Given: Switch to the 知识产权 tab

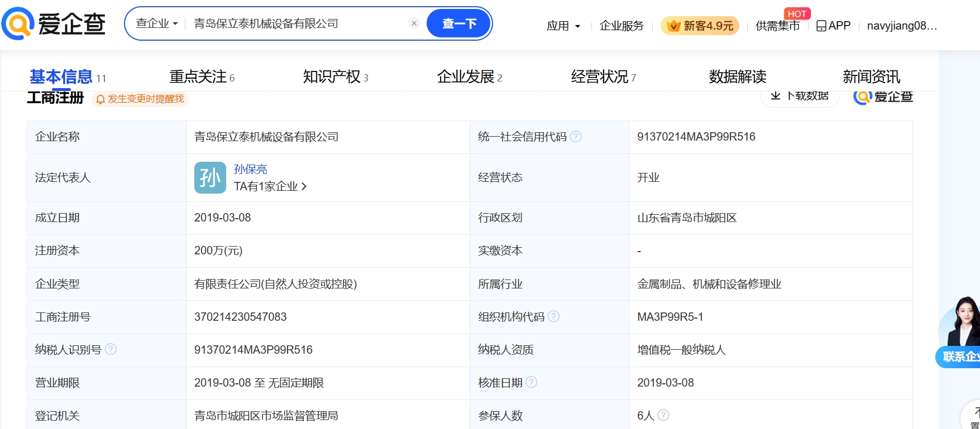Looking at the screenshot, I should click(x=335, y=76).
